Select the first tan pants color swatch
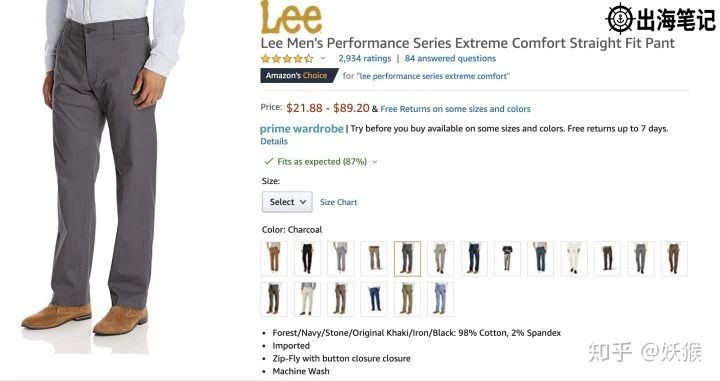Viewport: 720px width, 381px height. [x=274, y=258]
